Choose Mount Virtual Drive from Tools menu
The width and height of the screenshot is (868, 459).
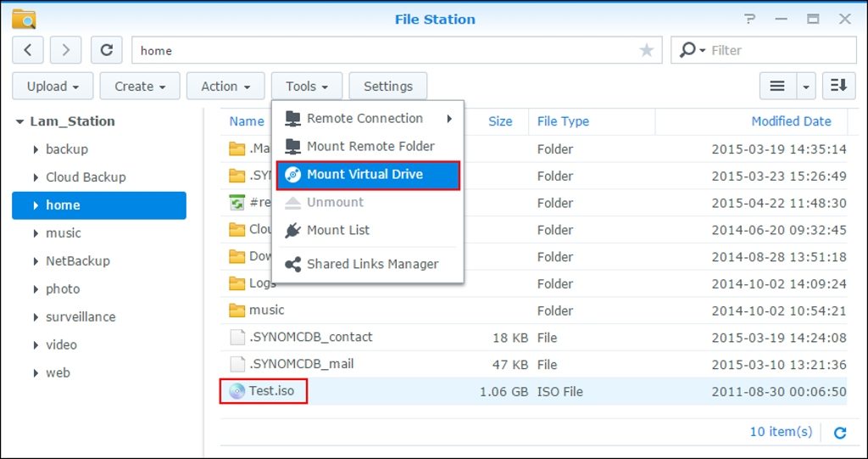click(364, 175)
